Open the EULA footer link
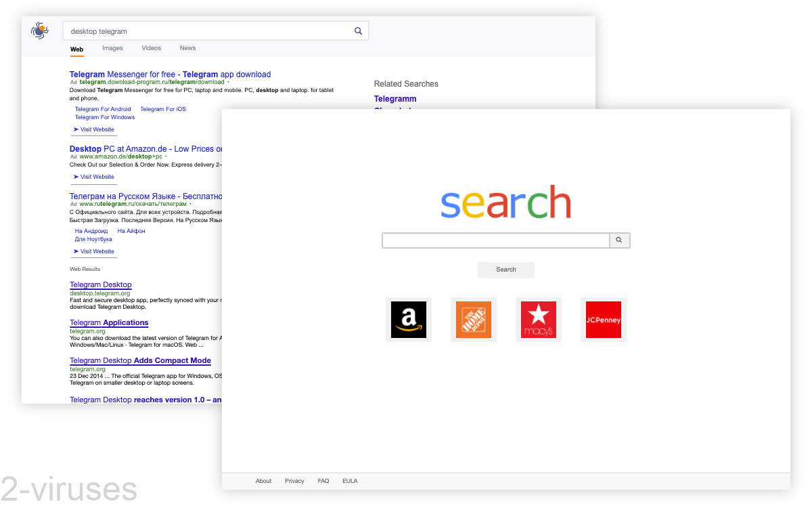This screenshot has width=812, height=508. pyautogui.click(x=350, y=481)
